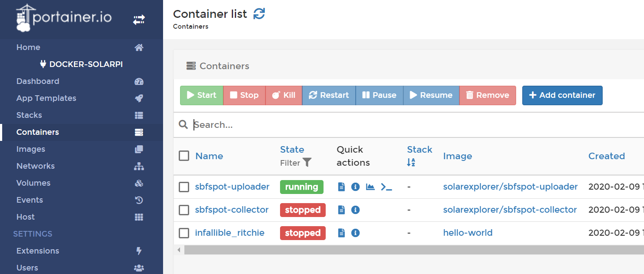The width and height of the screenshot is (644, 274).
Task: Click inspect icon for infallible_ritchie
Action: [x=355, y=233]
